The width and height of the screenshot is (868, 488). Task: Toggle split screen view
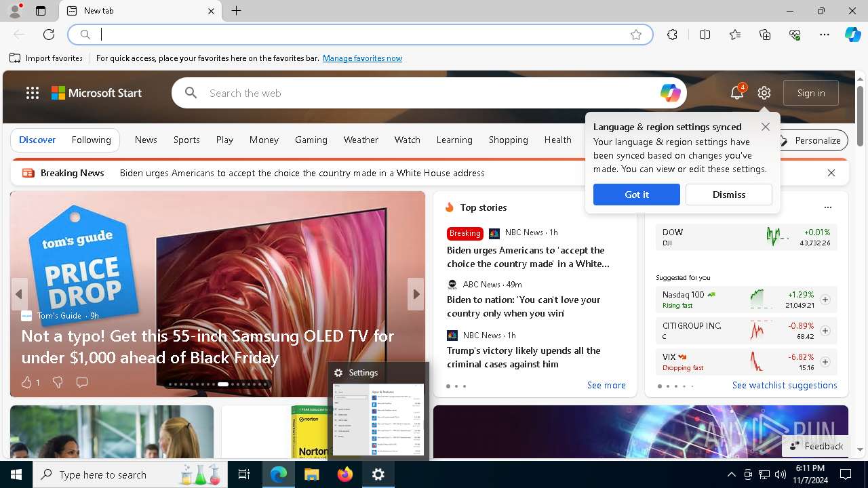pyautogui.click(x=705, y=35)
